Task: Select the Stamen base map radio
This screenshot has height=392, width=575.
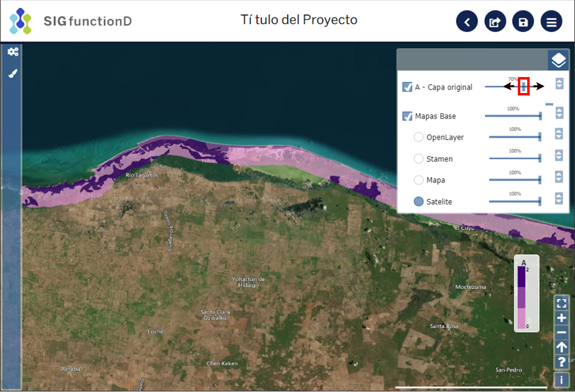Action: [419, 159]
